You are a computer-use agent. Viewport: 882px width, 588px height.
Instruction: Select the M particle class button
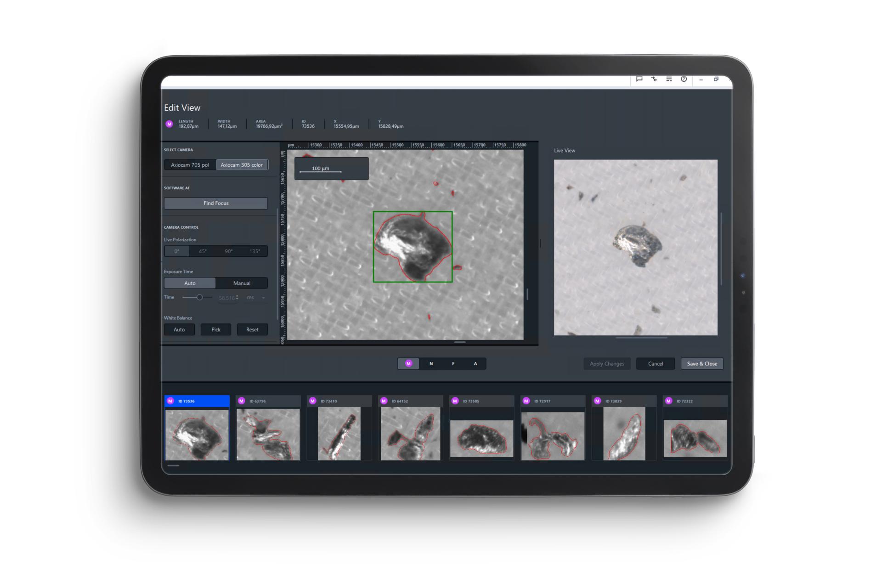pos(408,364)
